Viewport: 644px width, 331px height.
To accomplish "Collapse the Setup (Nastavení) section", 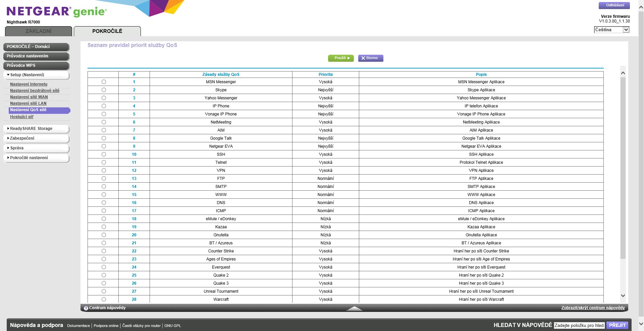I will pos(37,75).
